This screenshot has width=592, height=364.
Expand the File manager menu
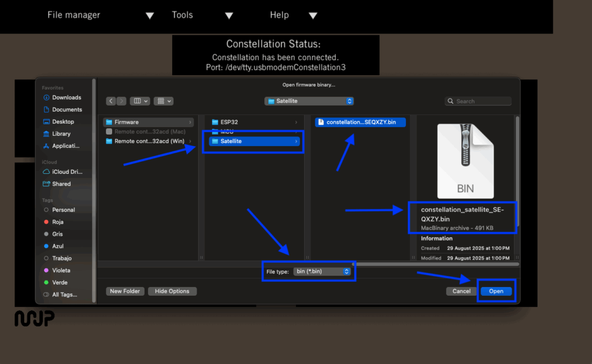(x=101, y=15)
